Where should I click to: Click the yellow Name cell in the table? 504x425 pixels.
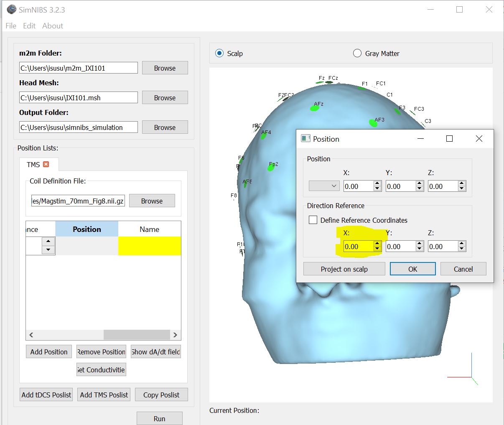(150, 246)
